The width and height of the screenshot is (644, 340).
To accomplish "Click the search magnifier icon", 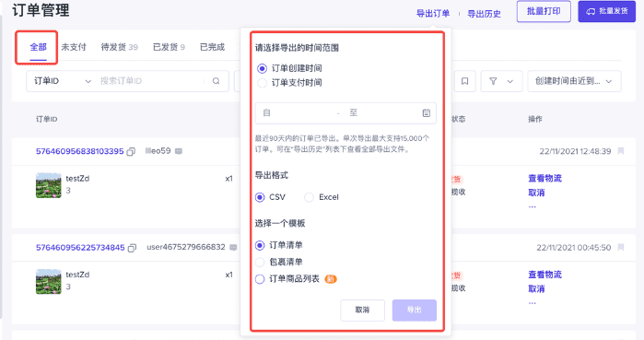I will (x=216, y=81).
